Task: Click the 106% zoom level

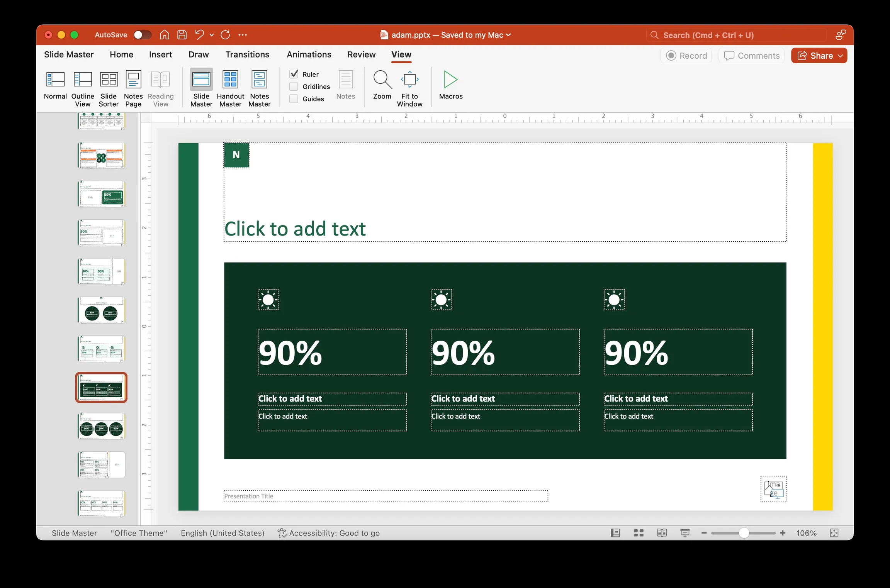Action: point(807,533)
